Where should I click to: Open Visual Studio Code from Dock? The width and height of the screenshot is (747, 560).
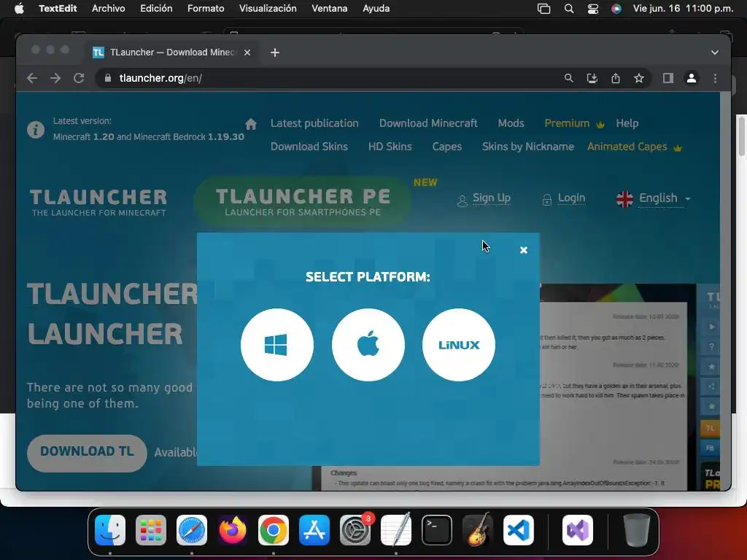point(519,530)
